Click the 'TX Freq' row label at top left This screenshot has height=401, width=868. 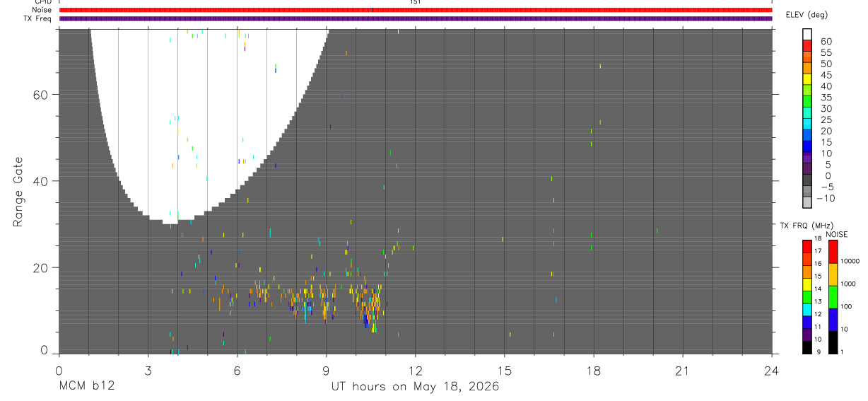click(37, 18)
